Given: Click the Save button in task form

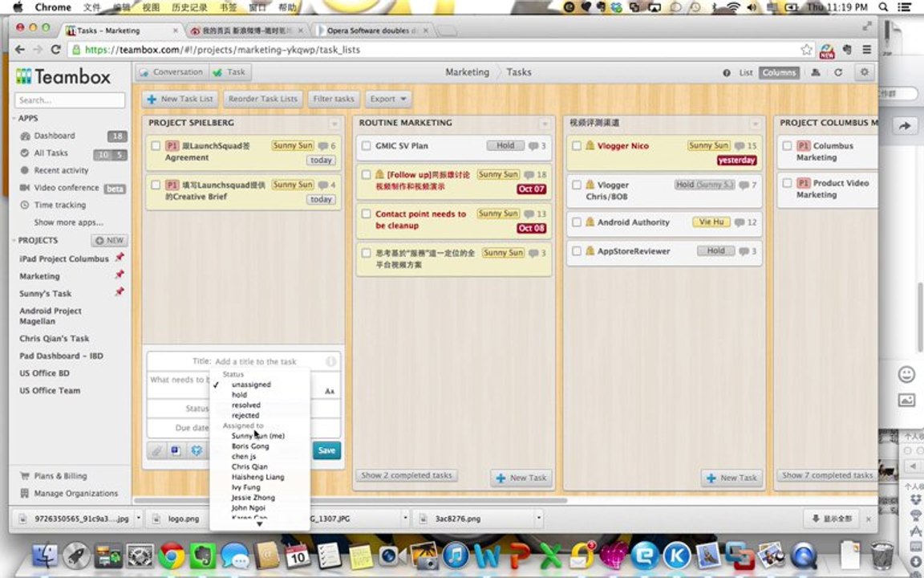Looking at the screenshot, I should (326, 450).
